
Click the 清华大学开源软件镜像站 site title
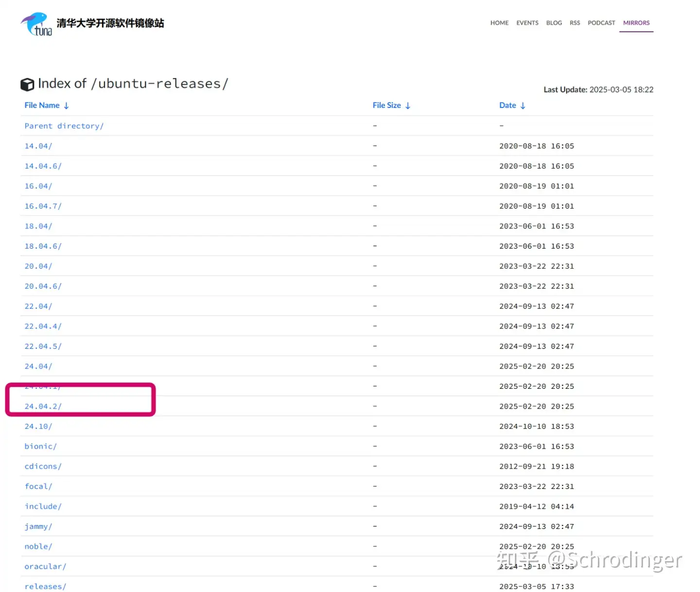110,23
